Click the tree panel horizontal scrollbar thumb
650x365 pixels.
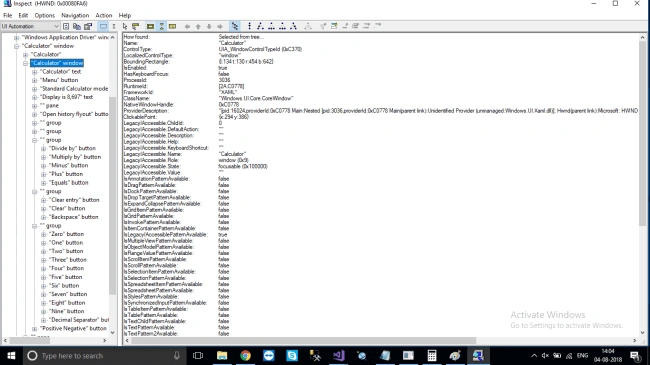pos(30,341)
